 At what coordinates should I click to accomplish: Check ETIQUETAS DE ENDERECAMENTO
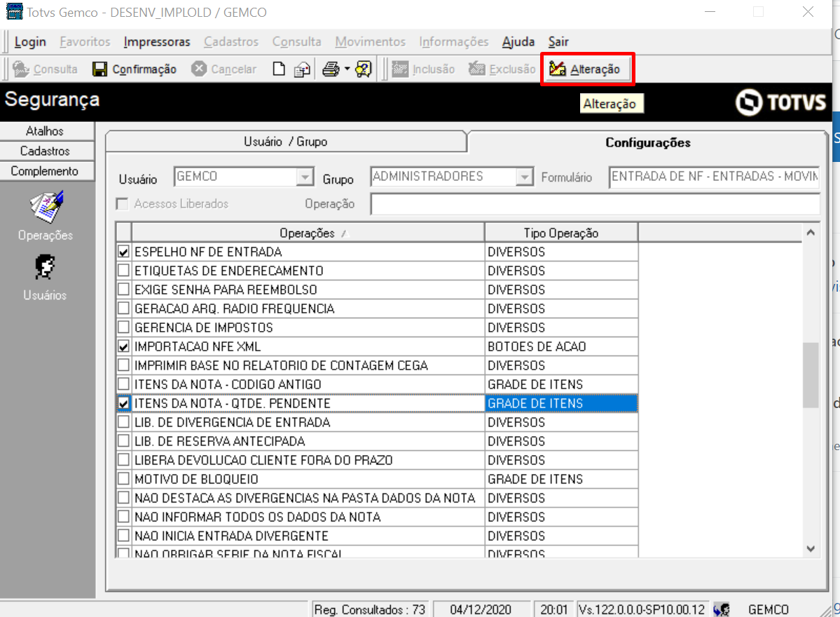click(124, 270)
